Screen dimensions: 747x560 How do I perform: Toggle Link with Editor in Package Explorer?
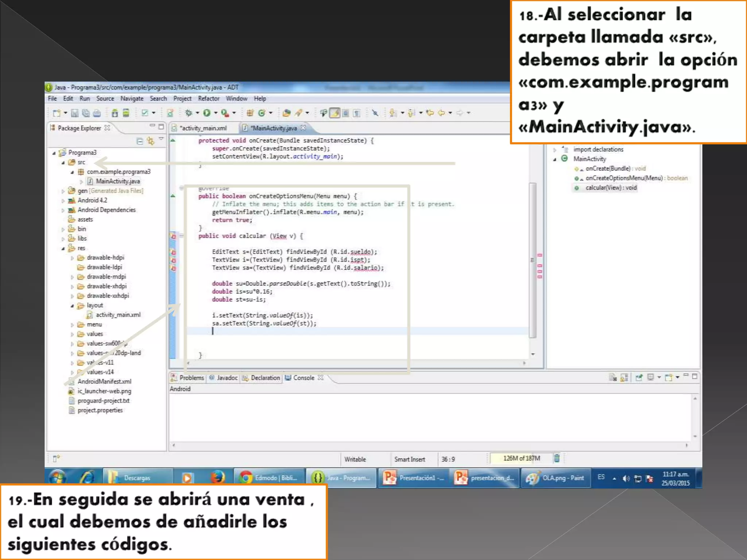pyautogui.click(x=150, y=141)
